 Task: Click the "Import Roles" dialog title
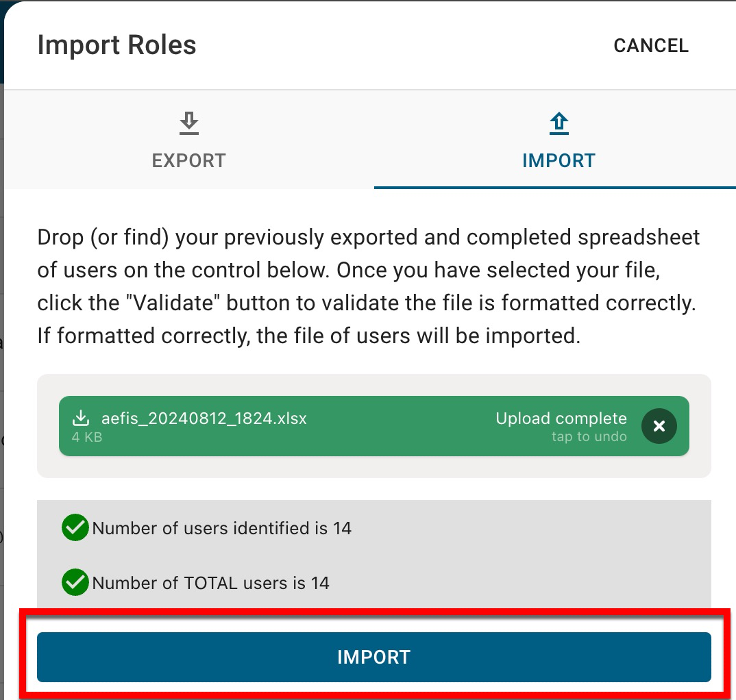116,45
